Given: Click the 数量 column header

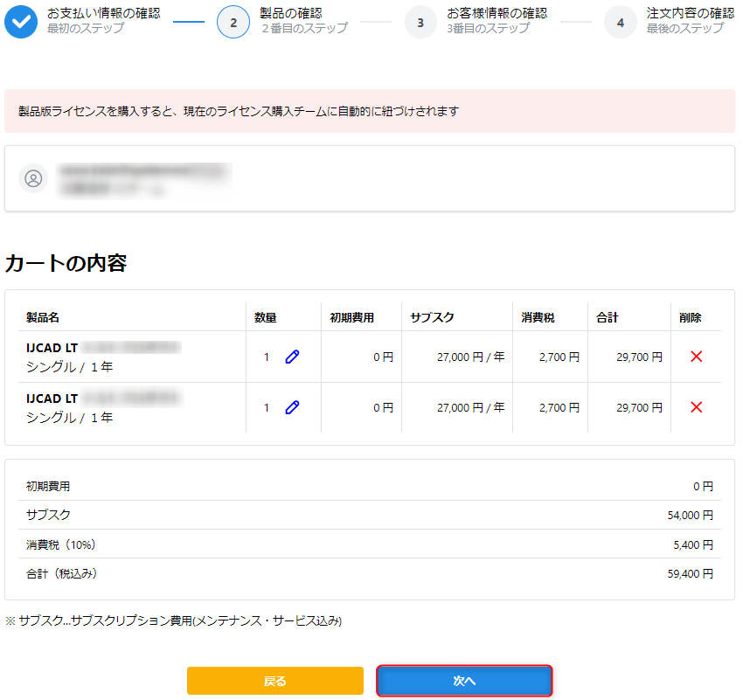Looking at the screenshot, I should point(266,317).
